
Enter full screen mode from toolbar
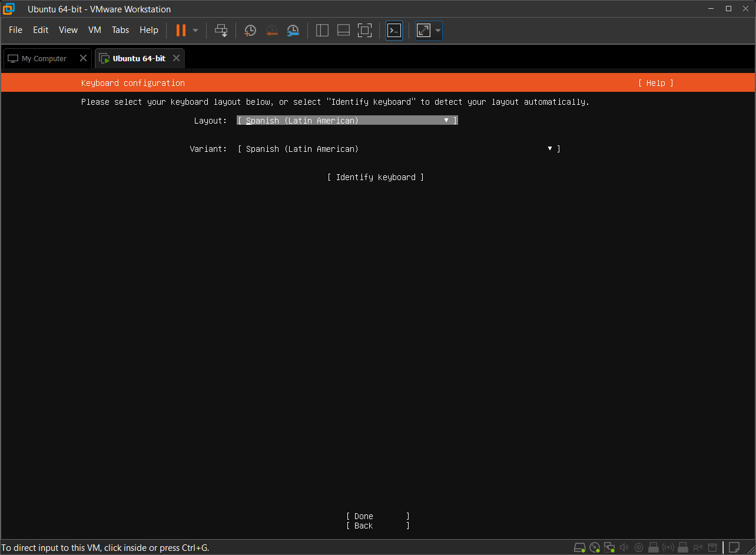click(364, 31)
